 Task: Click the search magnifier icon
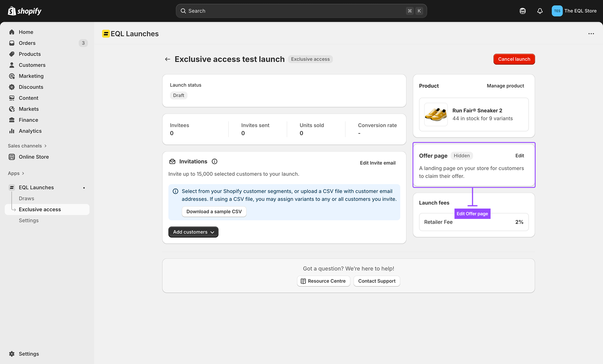point(183,11)
